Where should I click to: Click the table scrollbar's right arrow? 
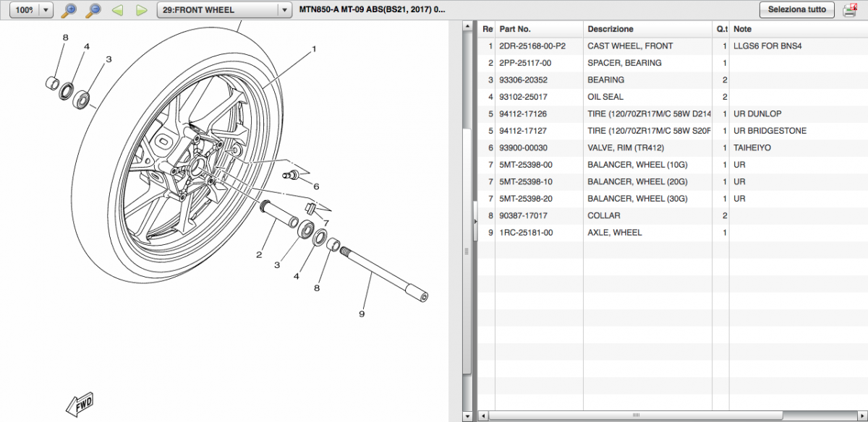862,416
